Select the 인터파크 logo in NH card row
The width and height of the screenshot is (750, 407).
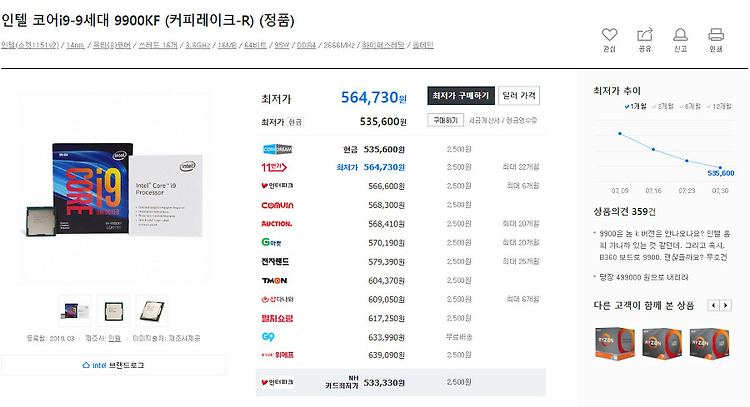[x=277, y=383]
